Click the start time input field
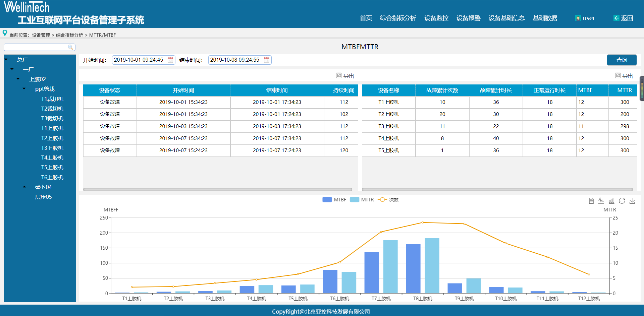644x316 pixels. (144, 60)
